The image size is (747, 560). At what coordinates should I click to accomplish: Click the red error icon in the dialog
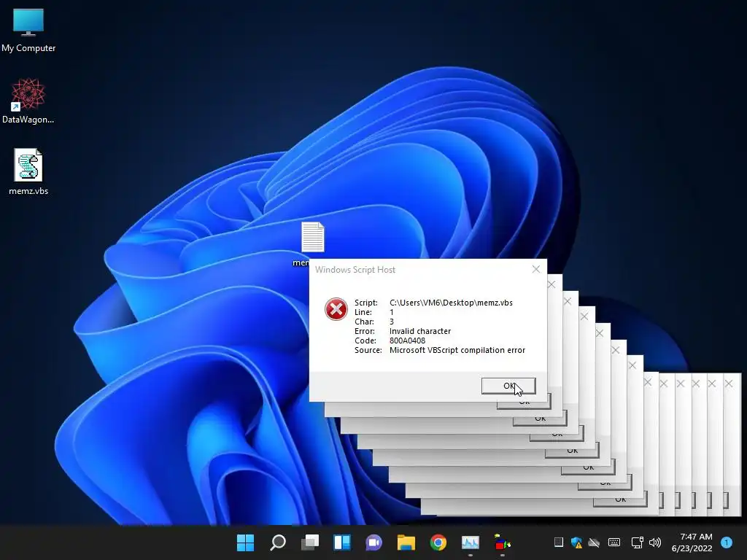coord(336,309)
